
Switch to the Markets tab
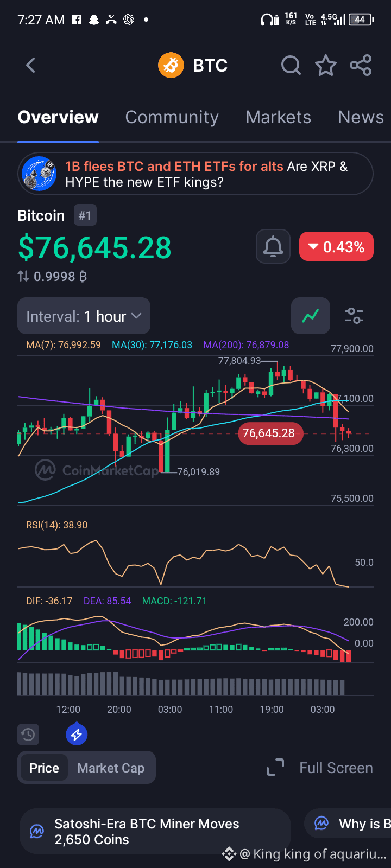278,117
